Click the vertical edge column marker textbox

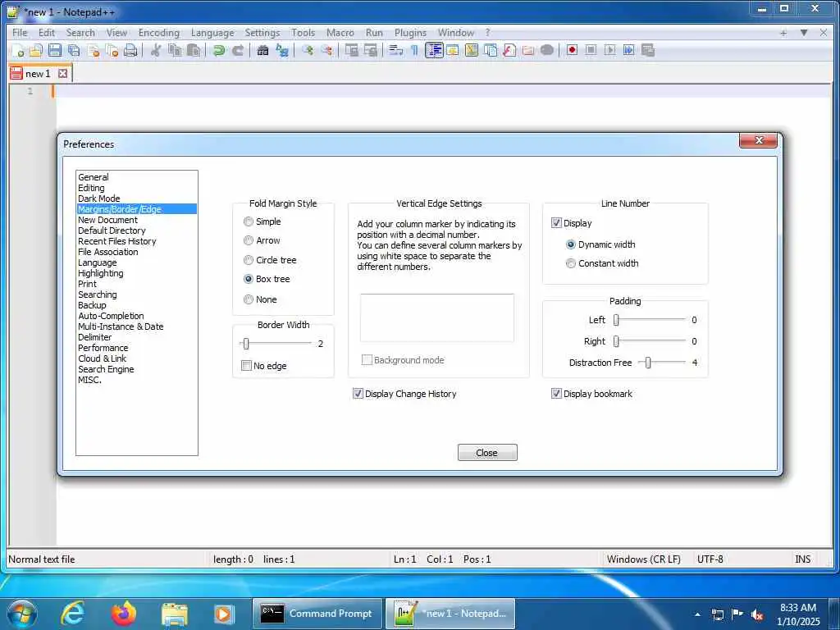click(x=437, y=317)
